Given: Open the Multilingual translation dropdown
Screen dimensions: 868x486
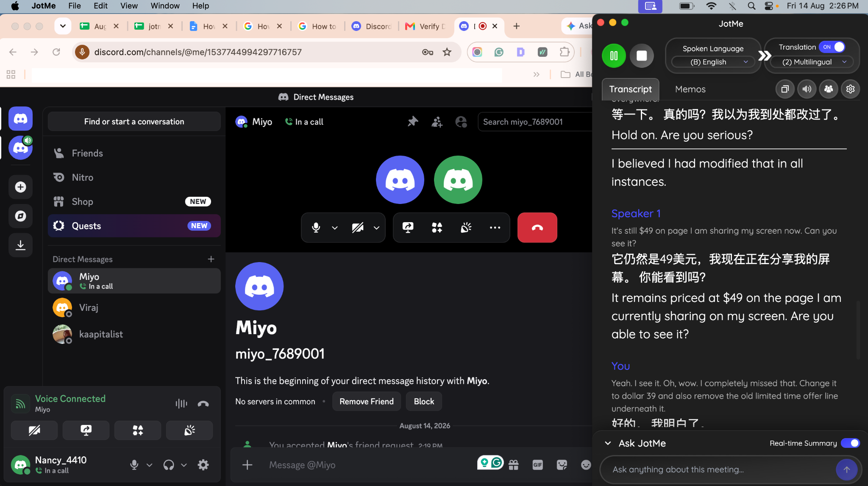Looking at the screenshot, I should [x=812, y=62].
